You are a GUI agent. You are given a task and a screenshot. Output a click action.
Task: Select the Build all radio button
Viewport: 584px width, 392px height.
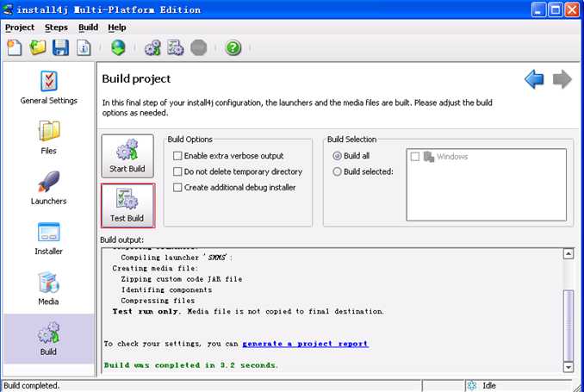point(337,156)
